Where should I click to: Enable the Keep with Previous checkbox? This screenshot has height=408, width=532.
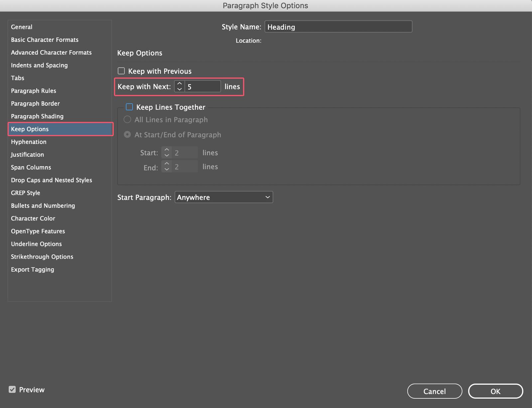click(121, 71)
